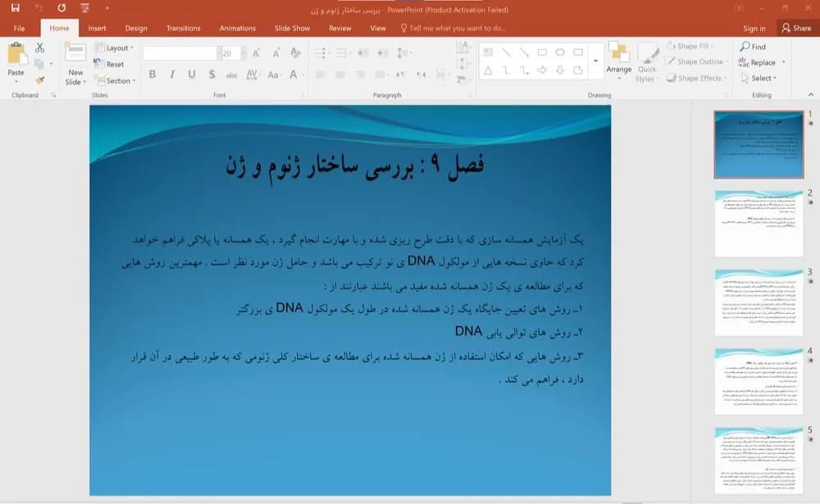Open character spacing AV dropdown
The height and width of the screenshot is (504, 820).
253,75
